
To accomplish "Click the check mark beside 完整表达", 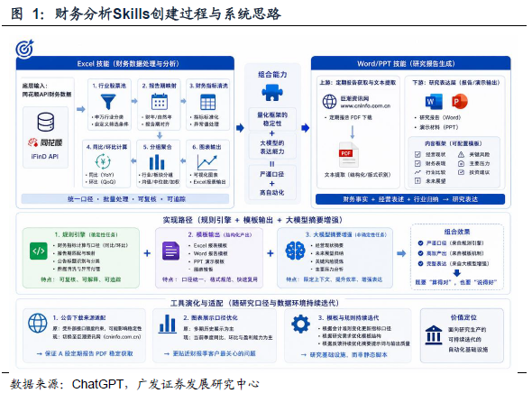I will coord(420,263).
